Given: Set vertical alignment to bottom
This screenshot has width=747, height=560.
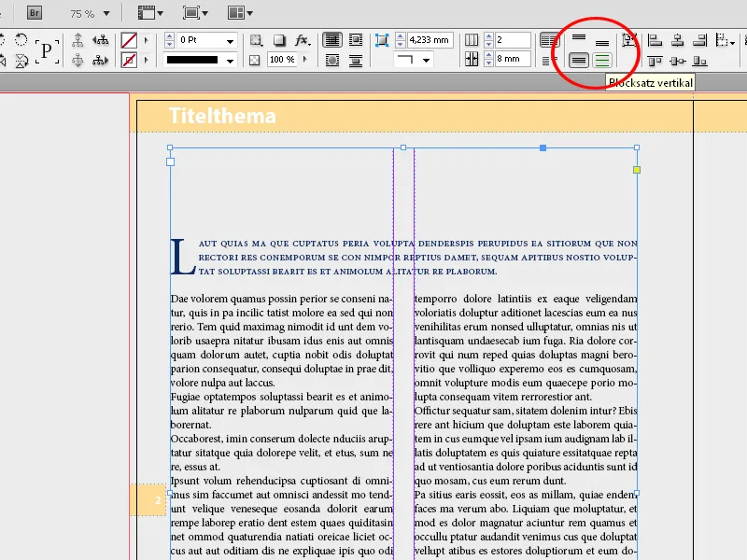Looking at the screenshot, I should pos(602,43).
